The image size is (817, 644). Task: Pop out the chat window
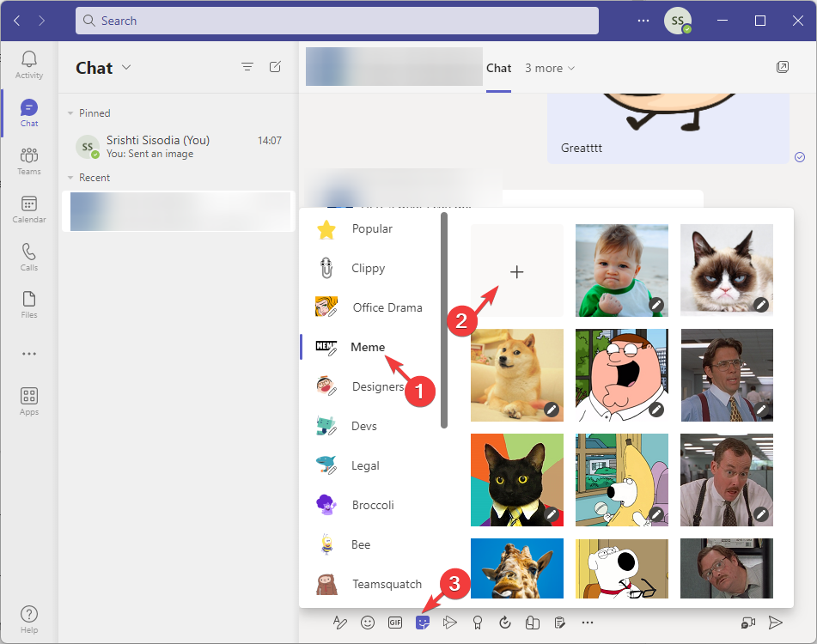tap(783, 67)
